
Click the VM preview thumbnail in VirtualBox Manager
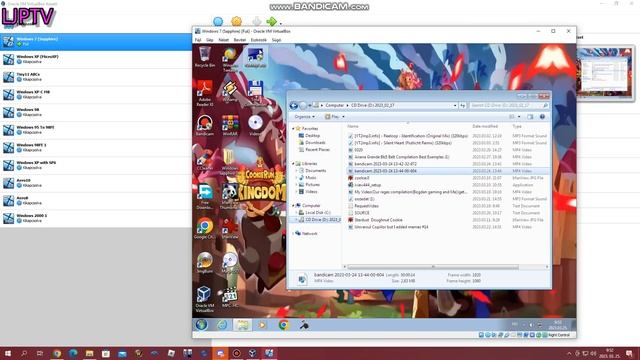tap(604, 72)
